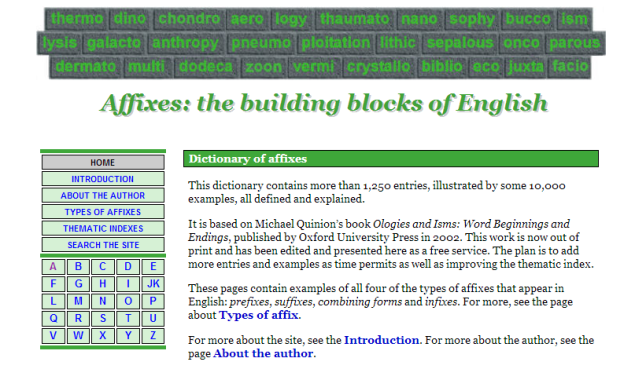Click the 'ploitation' block in the banner
635x380 pixels.
point(336,43)
